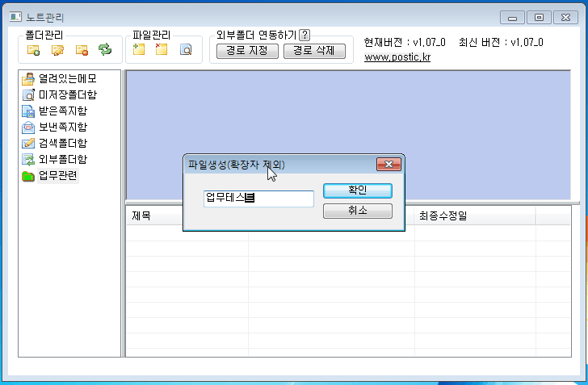Click the 노트관리 app icon in title bar
588x385 pixels.
(x=15, y=17)
